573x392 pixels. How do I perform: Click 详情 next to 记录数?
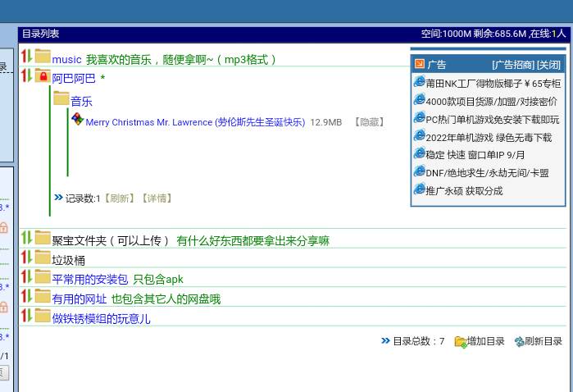pyautogui.click(x=157, y=198)
